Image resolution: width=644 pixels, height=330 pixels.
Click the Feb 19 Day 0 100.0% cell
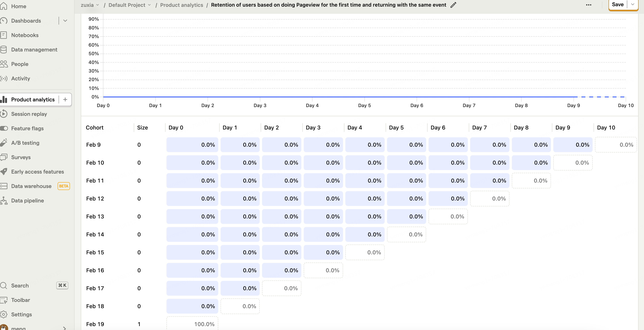pyautogui.click(x=192, y=324)
